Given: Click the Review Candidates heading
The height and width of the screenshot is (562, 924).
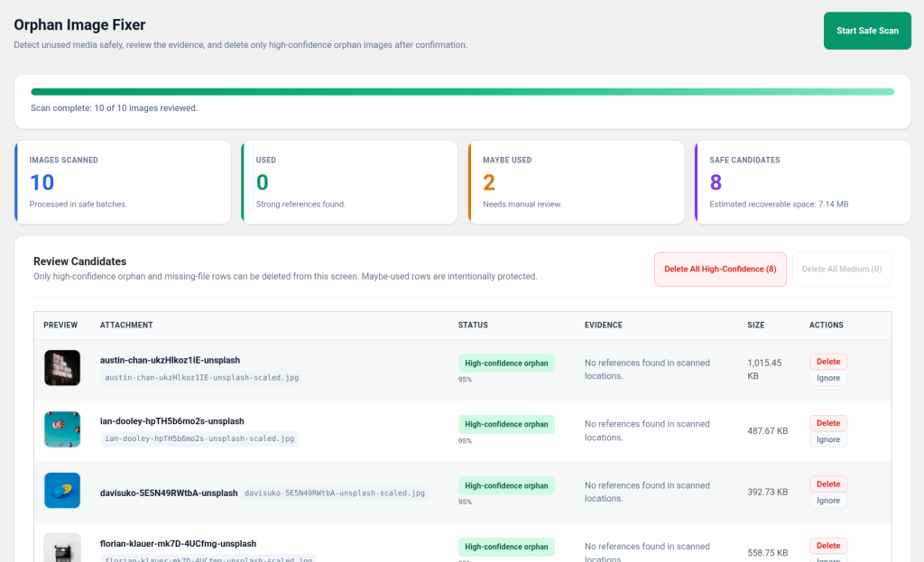Looking at the screenshot, I should pyautogui.click(x=79, y=262).
